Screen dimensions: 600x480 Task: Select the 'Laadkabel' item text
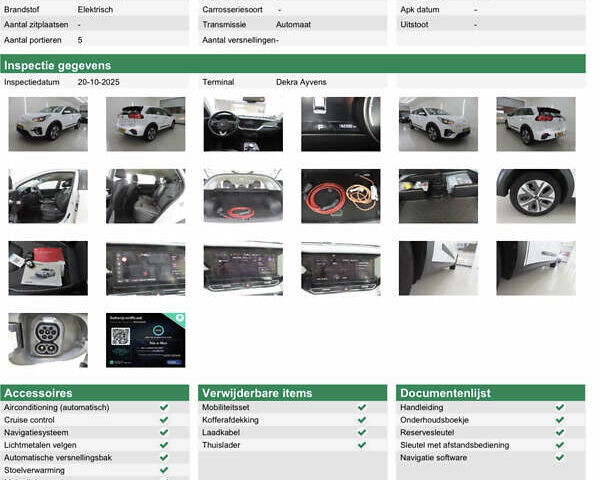pyautogui.click(x=221, y=433)
